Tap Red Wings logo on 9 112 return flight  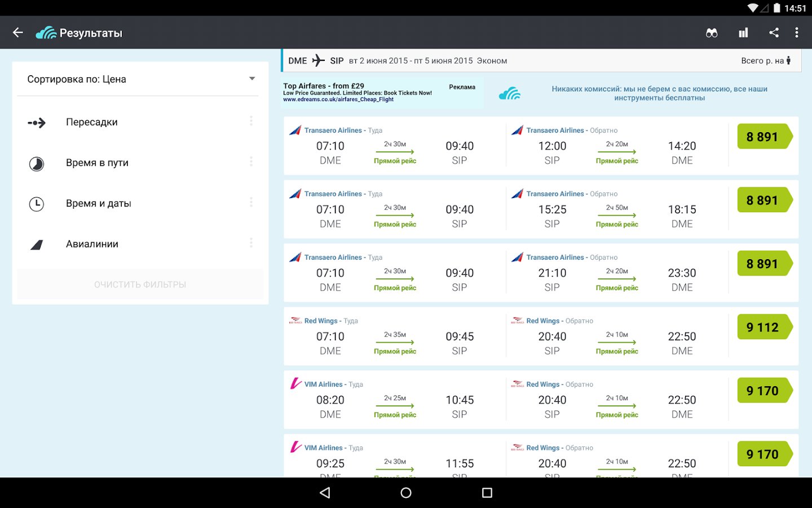[517, 321]
